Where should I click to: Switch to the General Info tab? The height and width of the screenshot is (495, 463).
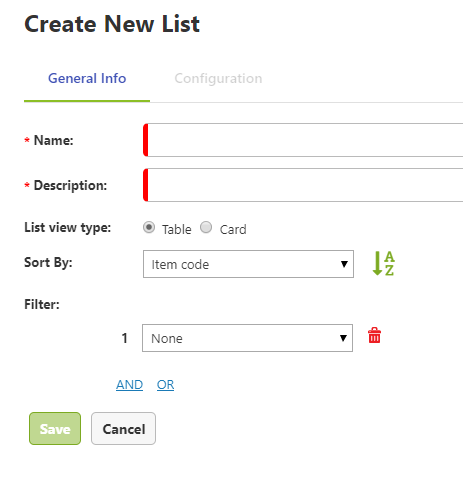(x=87, y=79)
